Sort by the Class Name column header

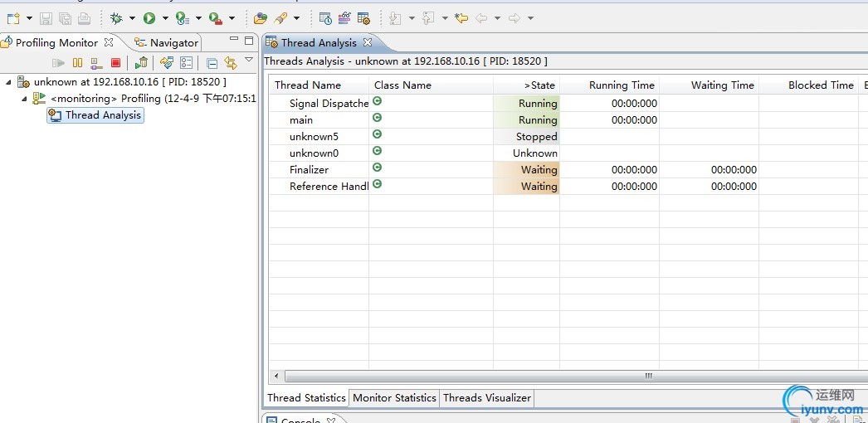click(432, 85)
